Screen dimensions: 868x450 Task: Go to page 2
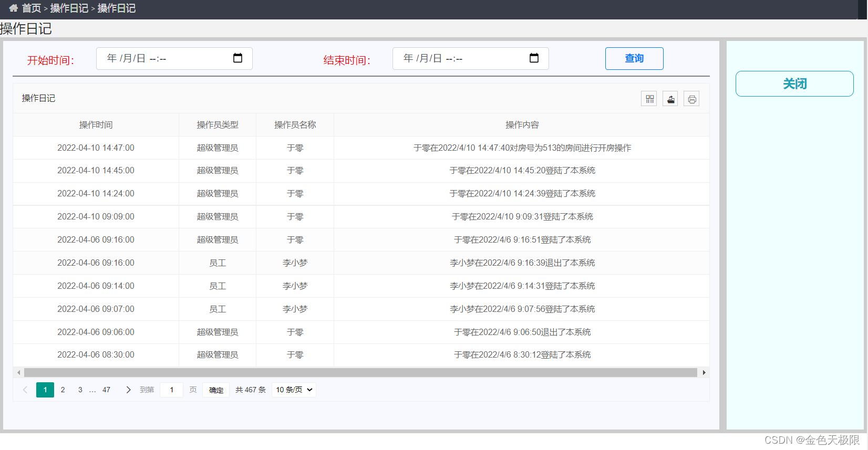(63, 390)
